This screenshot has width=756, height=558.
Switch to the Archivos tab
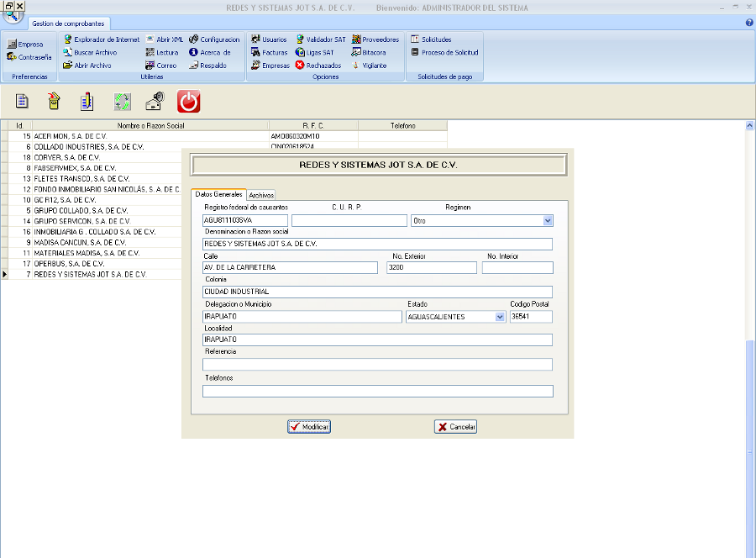coord(261,195)
